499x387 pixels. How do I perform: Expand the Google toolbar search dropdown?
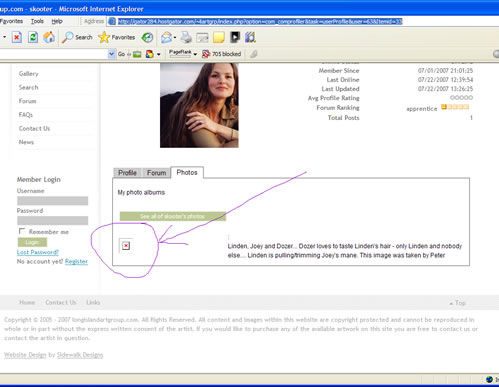coord(111,54)
